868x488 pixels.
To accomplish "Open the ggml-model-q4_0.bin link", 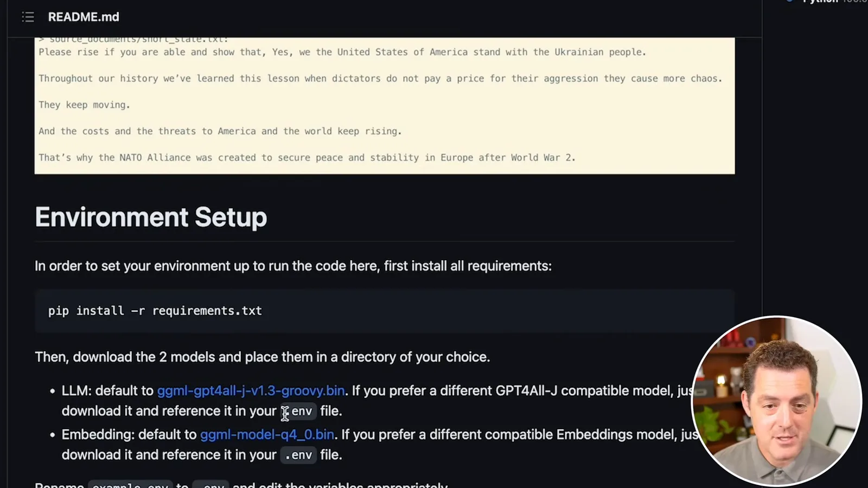I will [x=267, y=434].
